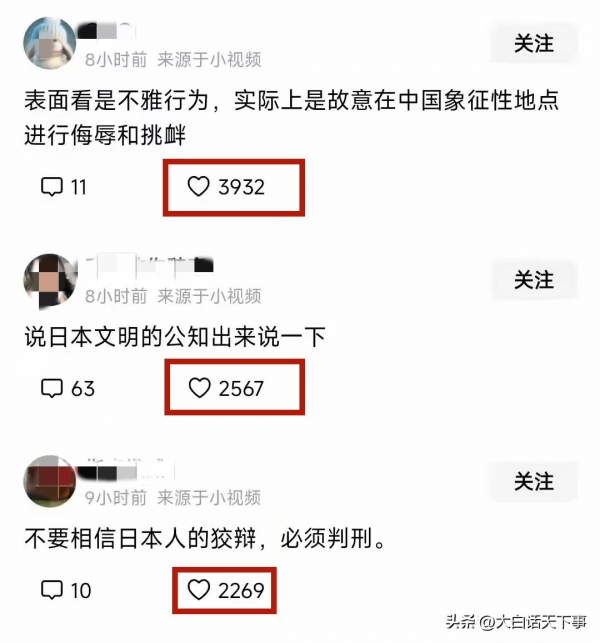The width and height of the screenshot is (600, 643).
Task: Open the comment 说日本文明的公知出来说一下
Action: pyautogui.click(x=175, y=337)
